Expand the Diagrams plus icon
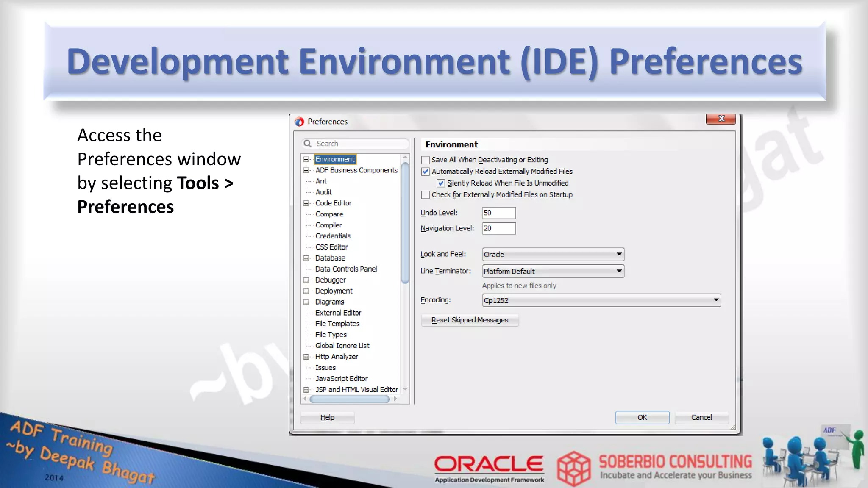The width and height of the screenshot is (868, 488). point(306,302)
